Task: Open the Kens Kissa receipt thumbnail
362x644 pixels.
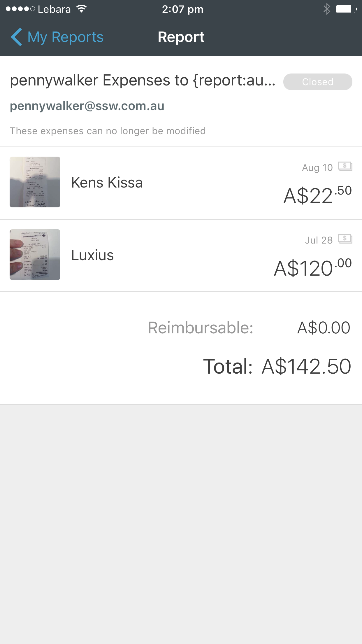Action: [35, 182]
